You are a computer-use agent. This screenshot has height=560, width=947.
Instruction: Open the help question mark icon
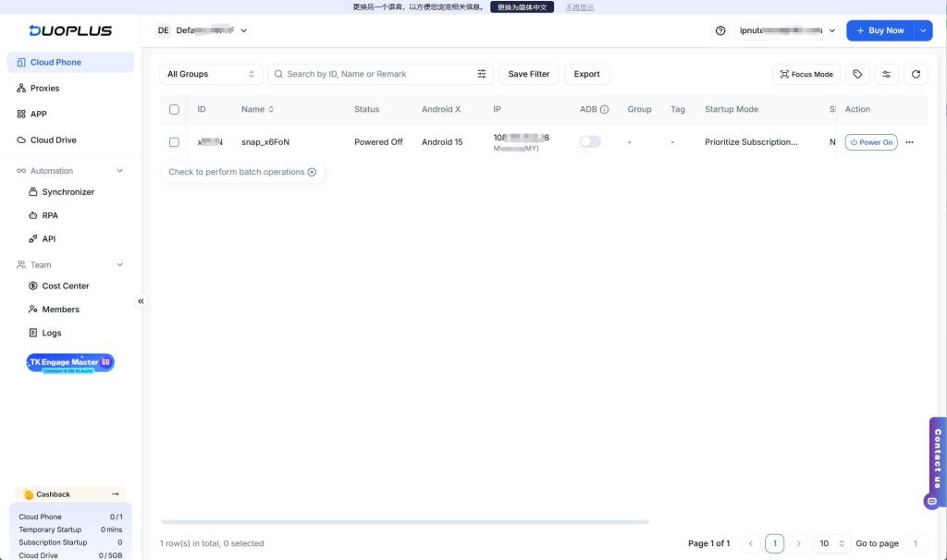coord(720,30)
